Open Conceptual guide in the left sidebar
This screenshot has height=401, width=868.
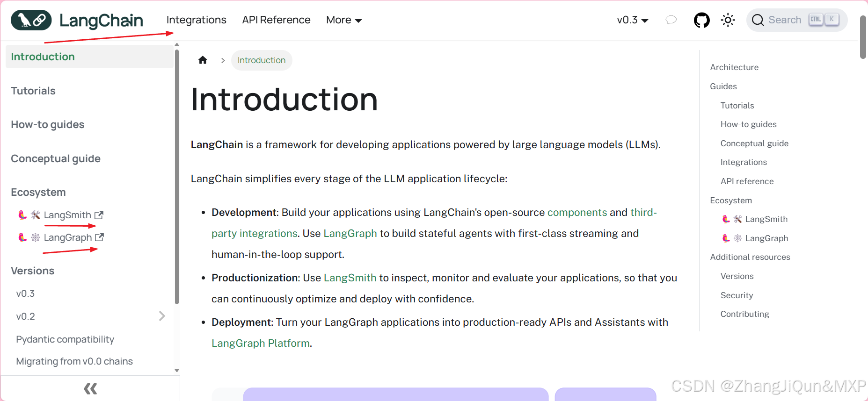point(56,158)
